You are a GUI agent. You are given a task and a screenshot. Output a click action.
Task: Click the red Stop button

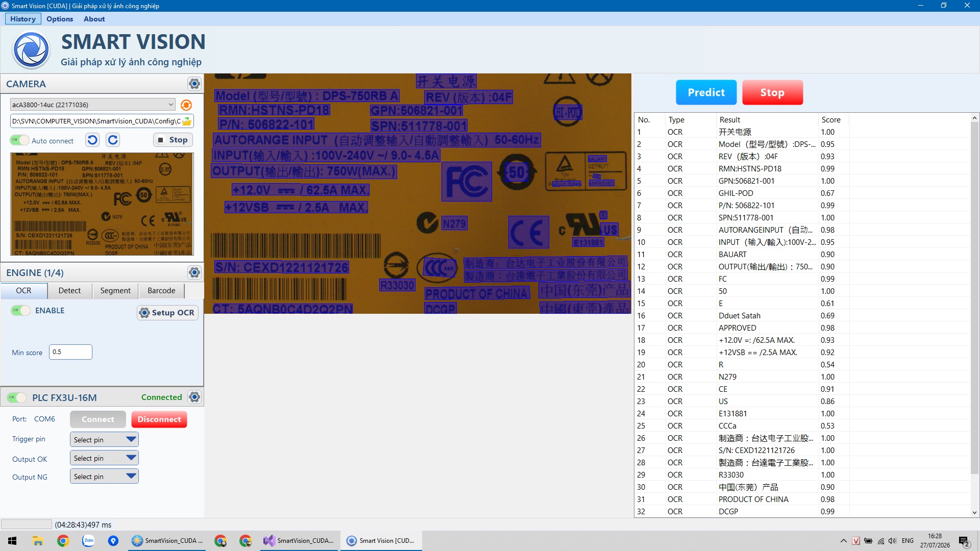[x=772, y=92]
